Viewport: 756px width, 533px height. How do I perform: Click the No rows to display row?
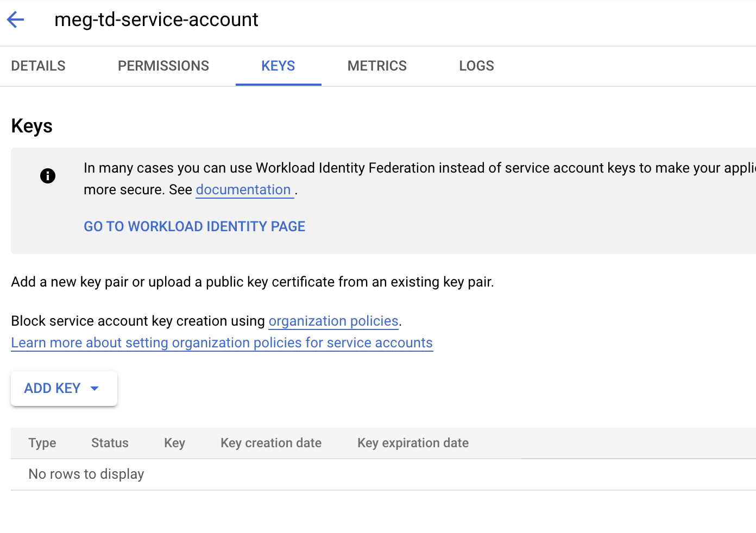(86, 474)
